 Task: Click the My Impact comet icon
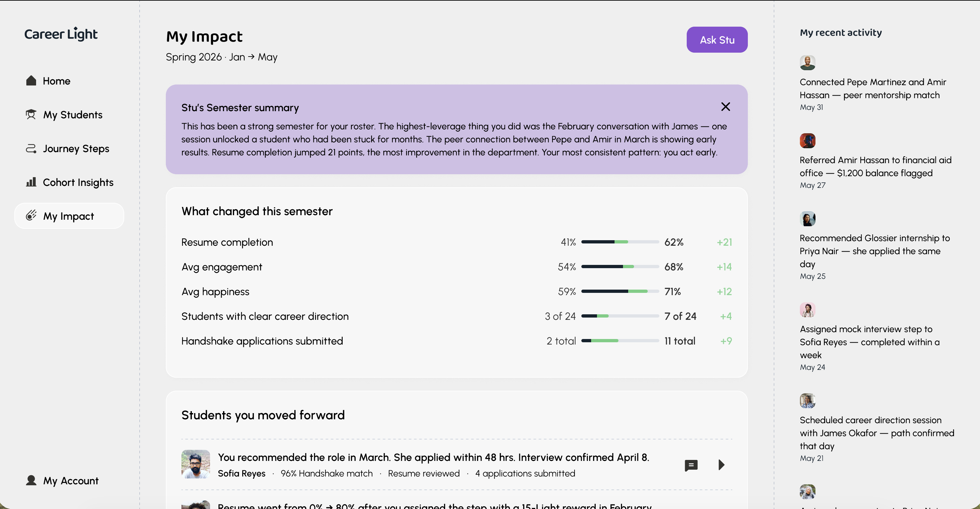[x=31, y=215]
